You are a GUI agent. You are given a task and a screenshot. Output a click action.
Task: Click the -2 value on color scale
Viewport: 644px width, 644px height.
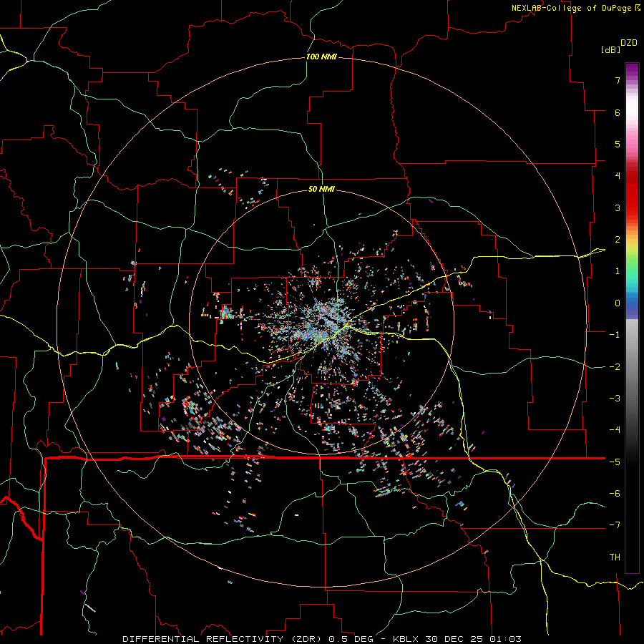pos(615,367)
